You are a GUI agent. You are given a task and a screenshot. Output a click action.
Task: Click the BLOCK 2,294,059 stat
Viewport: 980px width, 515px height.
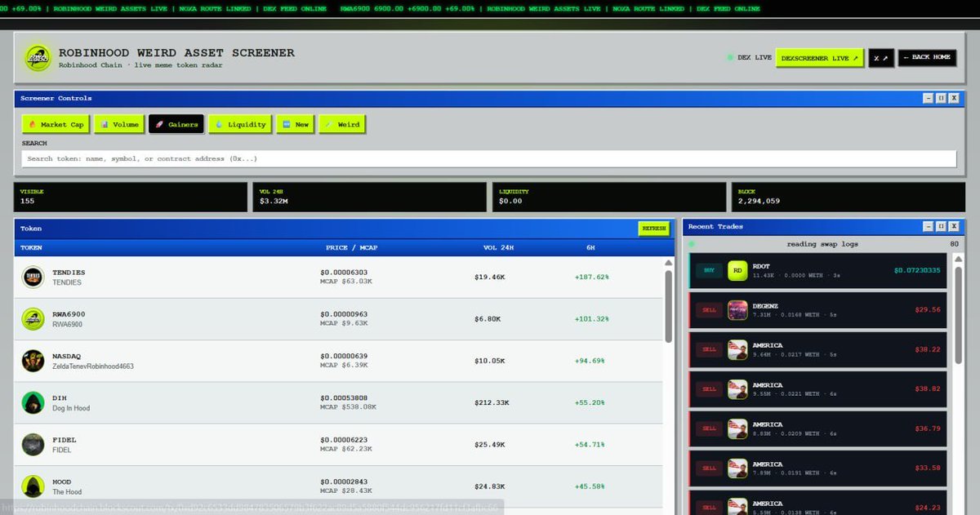[849, 197]
